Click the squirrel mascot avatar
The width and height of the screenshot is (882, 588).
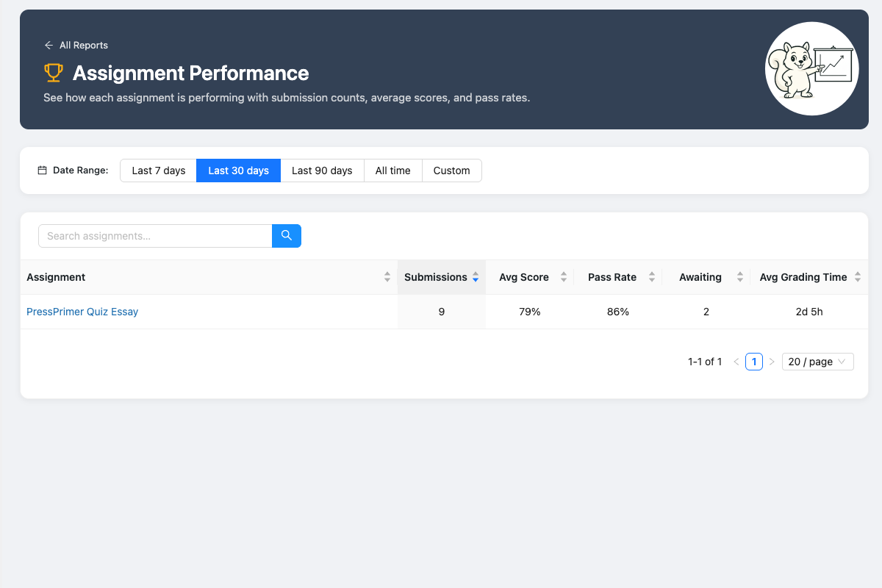(811, 68)
